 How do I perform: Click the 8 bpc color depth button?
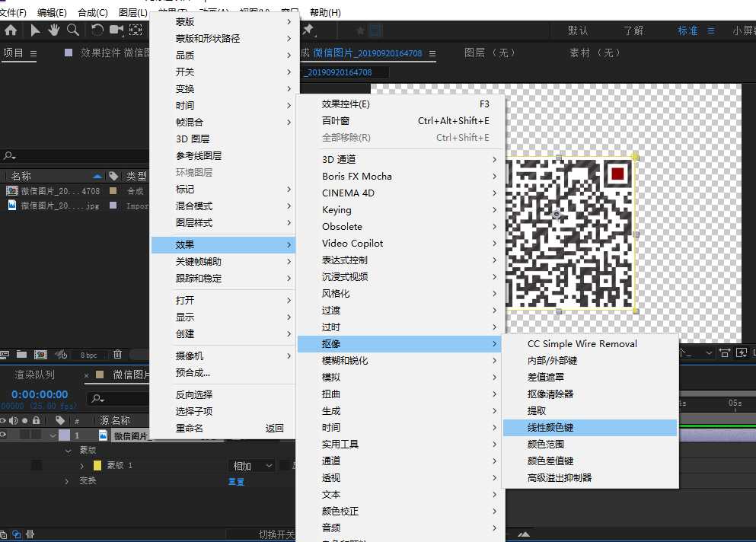(89, 355)
